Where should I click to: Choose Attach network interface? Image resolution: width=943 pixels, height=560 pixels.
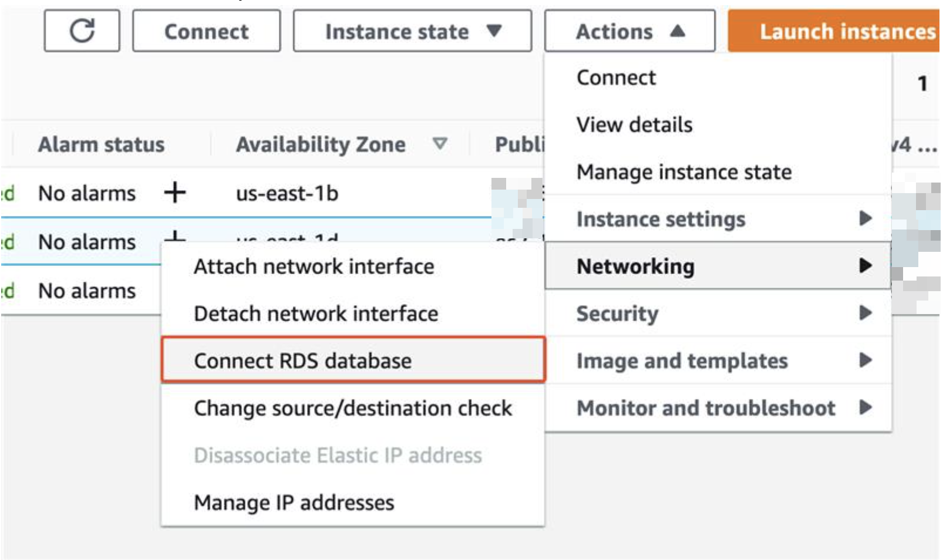pyautogui.click(x=314, y=266)
